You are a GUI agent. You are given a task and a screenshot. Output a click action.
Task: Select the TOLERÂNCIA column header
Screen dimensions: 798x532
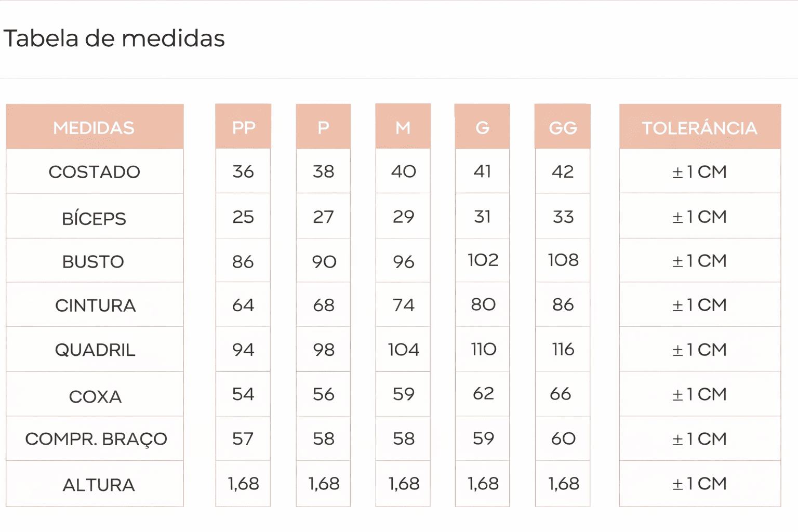click(x=700, y=128)
